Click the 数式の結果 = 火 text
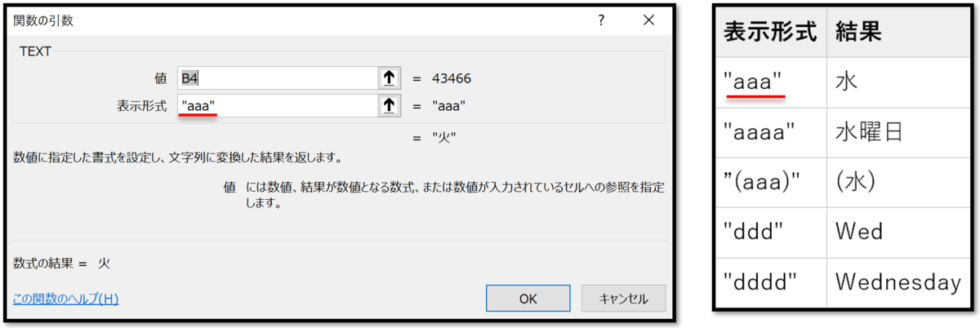Screen dimensions: 980x328 (62, 264)
